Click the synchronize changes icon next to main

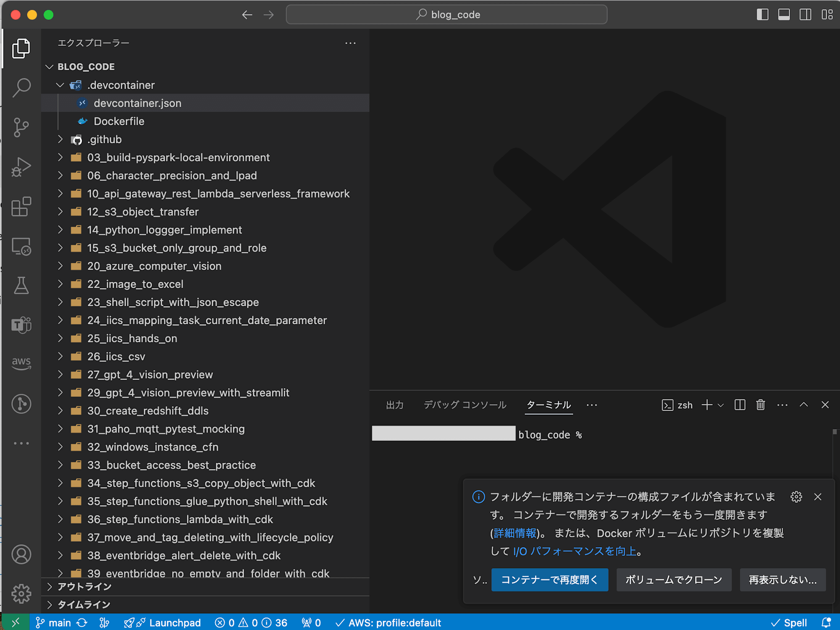(x=82, y=622)
